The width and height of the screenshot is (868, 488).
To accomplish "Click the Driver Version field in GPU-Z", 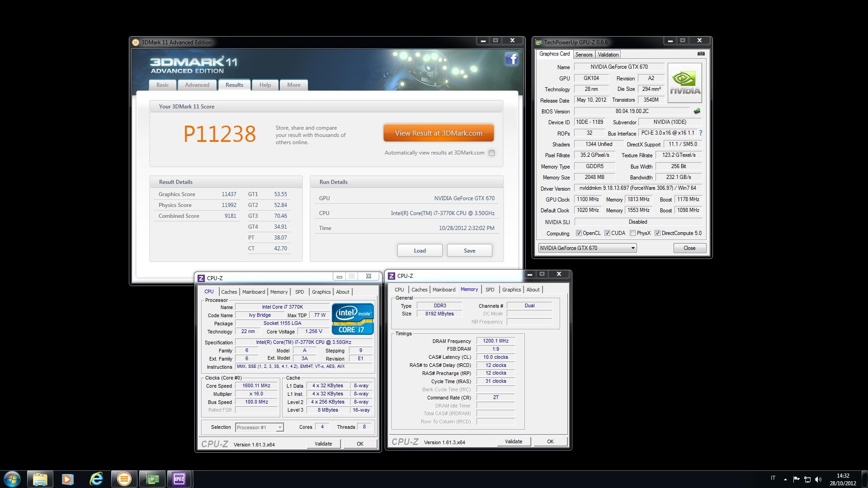I will (x=638, y=188).
